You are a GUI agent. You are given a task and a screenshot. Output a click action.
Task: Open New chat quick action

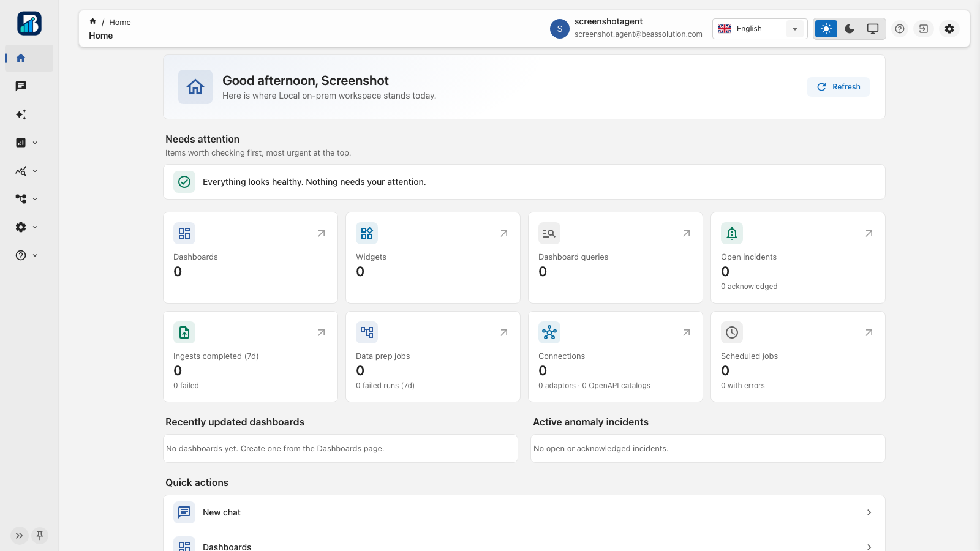[524, 512]
